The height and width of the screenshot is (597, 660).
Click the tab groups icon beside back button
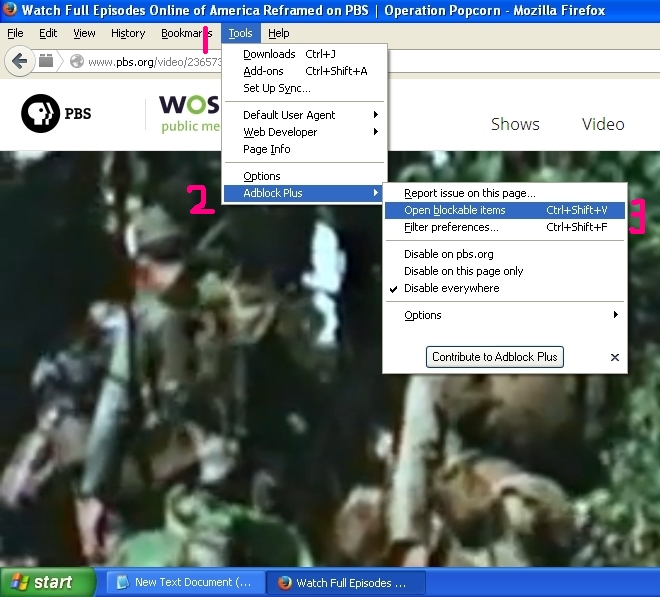[46, 61]
